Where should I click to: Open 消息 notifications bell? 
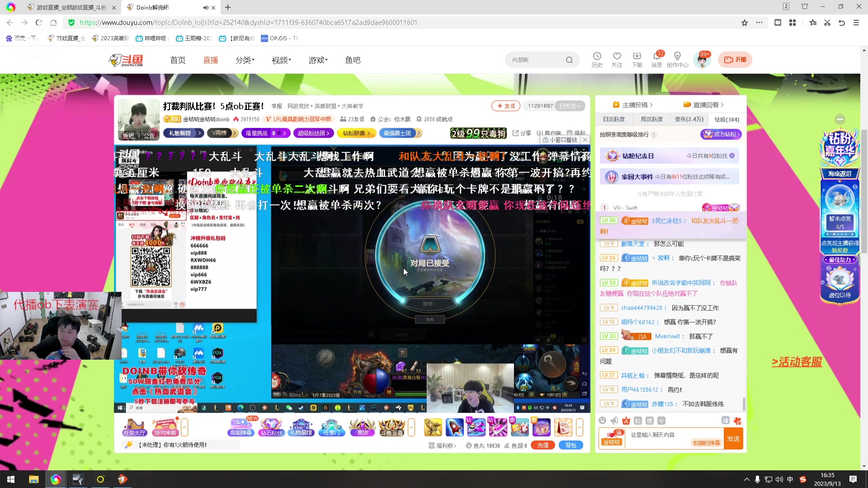[656, 60]
